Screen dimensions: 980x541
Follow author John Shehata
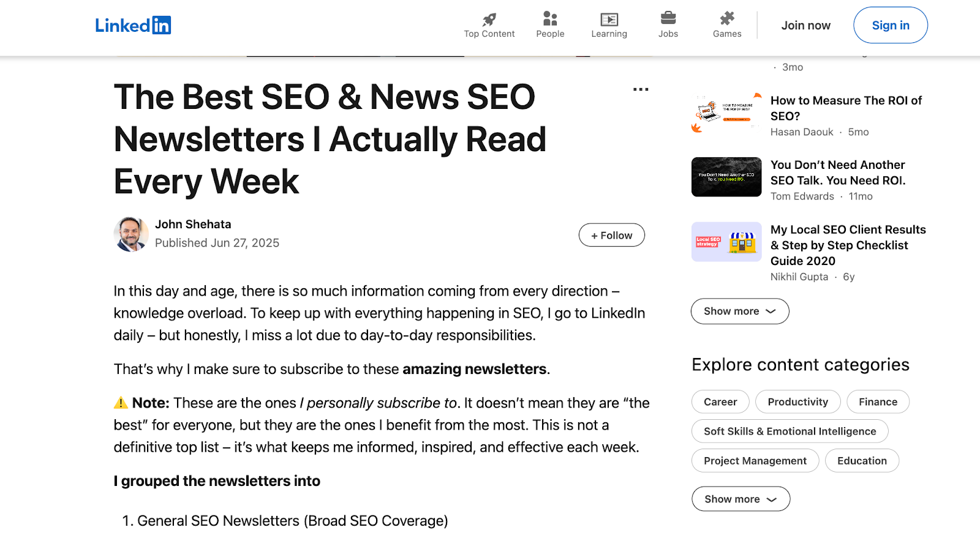pos(611,235)
